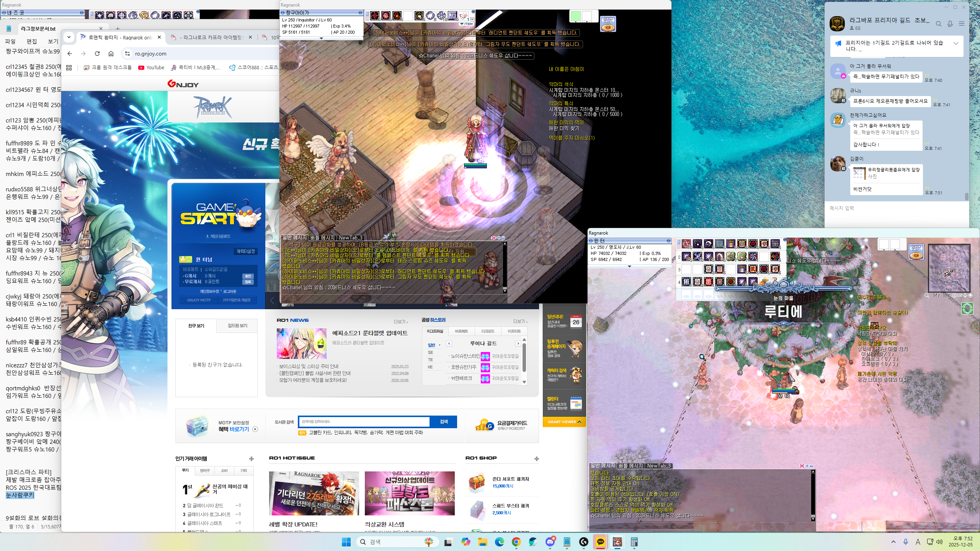Open KakaoTalk from the taskbar
980x551 pixels.
pos(600,542)
